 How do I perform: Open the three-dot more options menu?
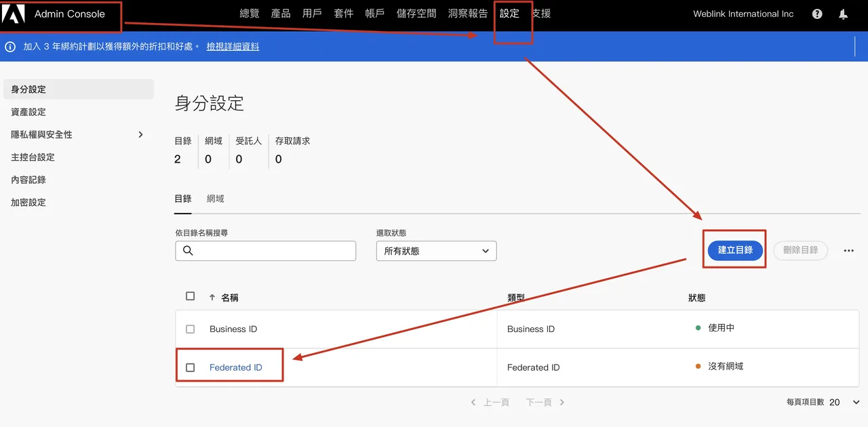pyautogui.click(x=849, y=251)
